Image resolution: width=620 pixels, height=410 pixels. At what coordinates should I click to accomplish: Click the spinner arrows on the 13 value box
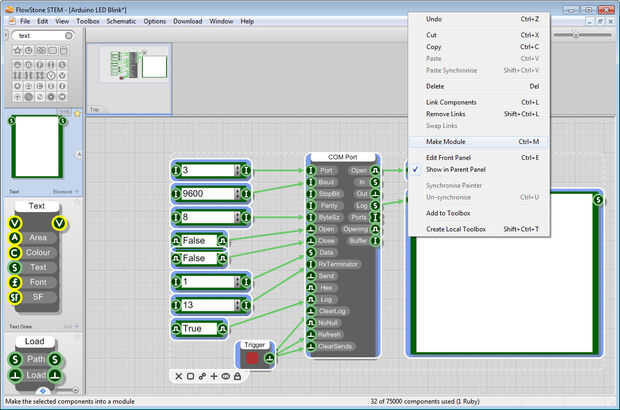(237, 305)
